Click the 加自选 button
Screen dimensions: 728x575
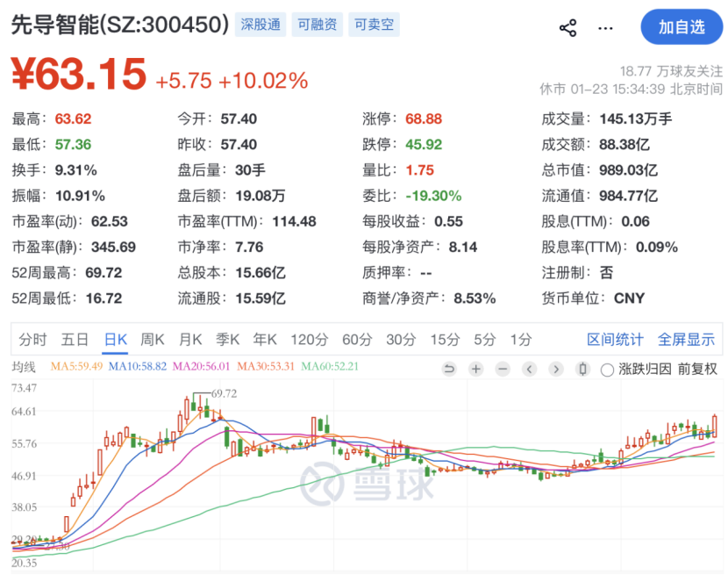682,27
